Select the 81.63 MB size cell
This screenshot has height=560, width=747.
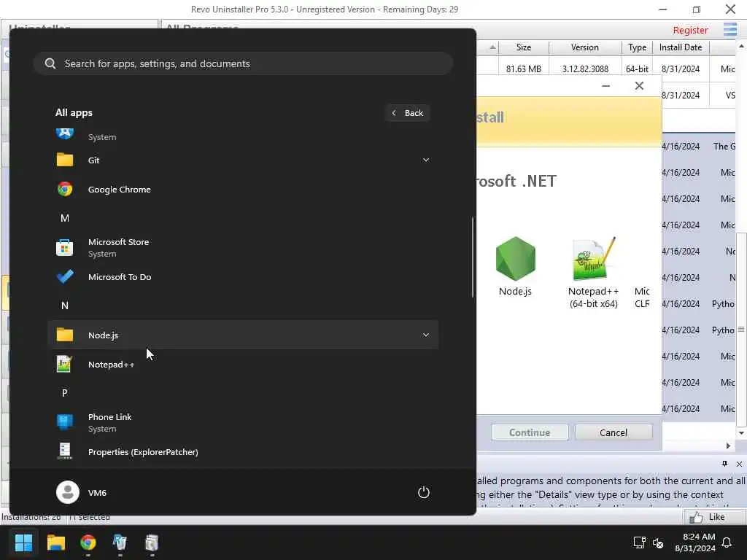524,69
